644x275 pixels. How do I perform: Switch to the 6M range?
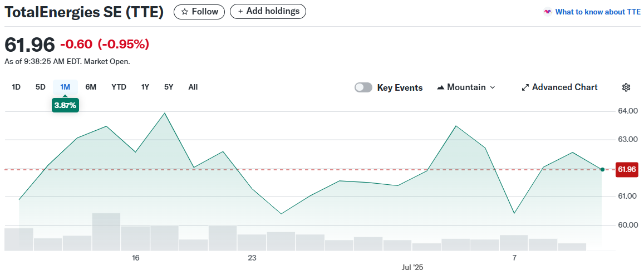pos(91,87)
